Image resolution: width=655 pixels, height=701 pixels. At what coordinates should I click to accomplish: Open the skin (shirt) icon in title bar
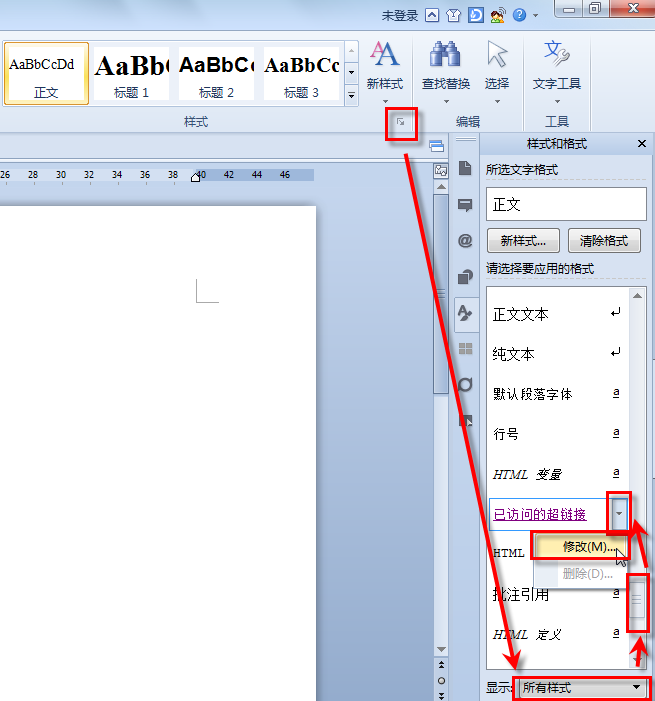click(x=453, y=16)
